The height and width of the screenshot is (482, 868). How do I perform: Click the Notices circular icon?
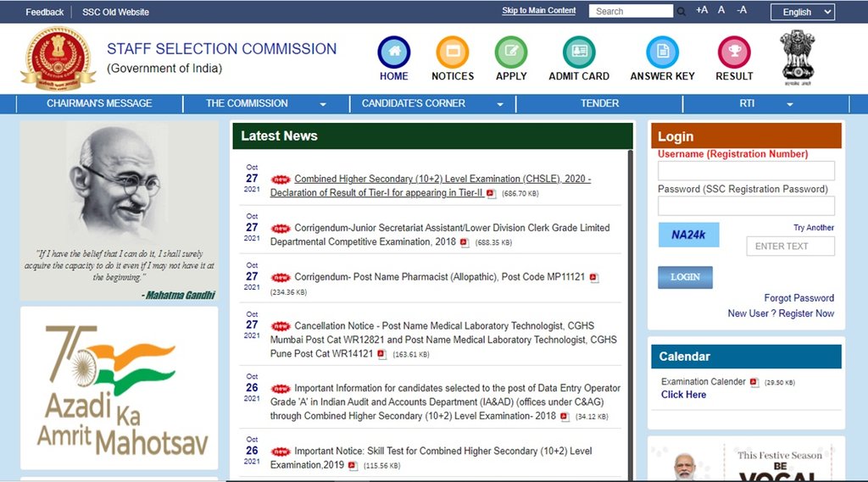tap(453, 53)
